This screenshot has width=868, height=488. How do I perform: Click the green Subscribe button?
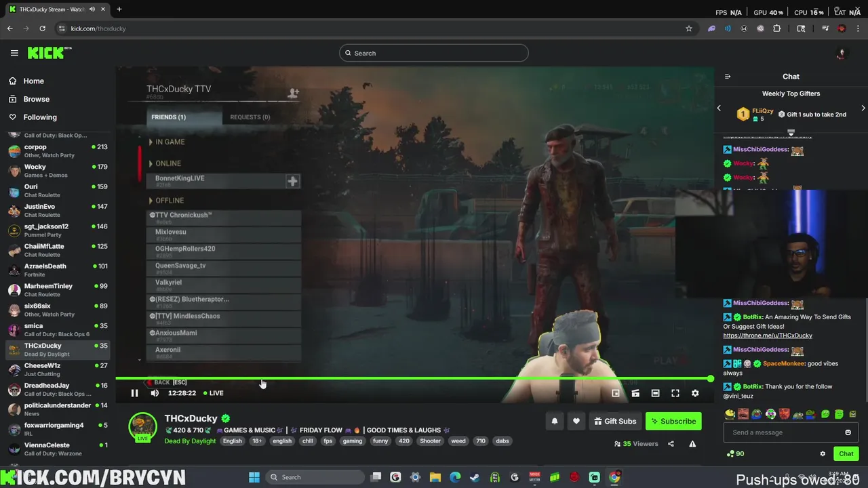pos(673,421)
